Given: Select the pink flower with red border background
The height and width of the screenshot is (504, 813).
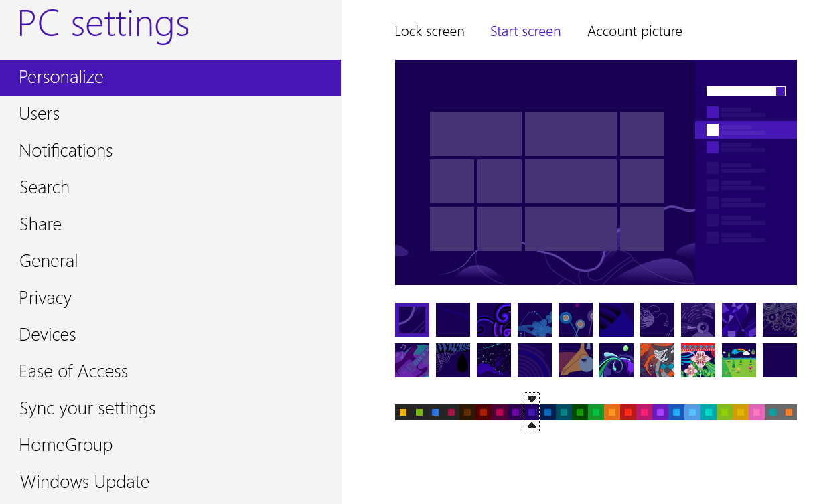Looking at the screenshot, I should (698, 360).
